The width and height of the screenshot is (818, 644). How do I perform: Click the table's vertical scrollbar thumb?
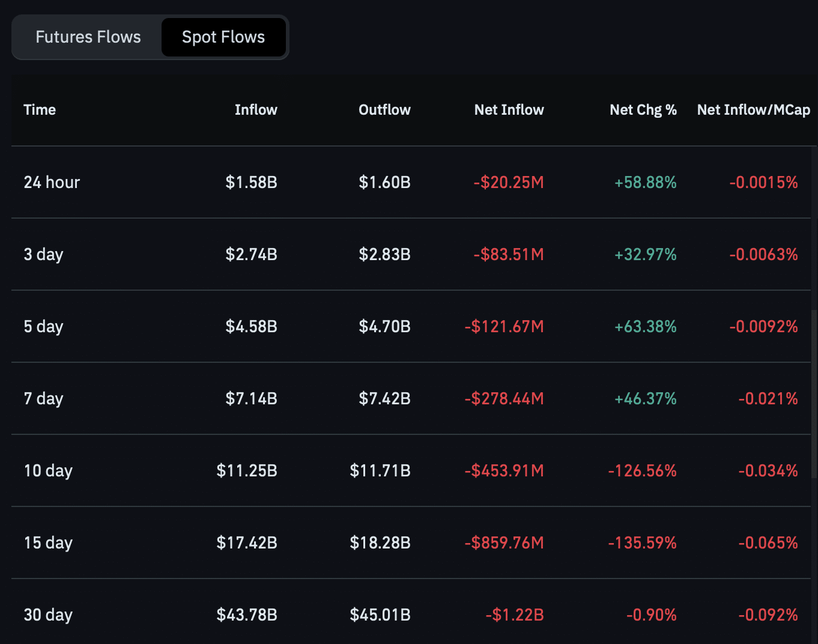pos(814,393)
